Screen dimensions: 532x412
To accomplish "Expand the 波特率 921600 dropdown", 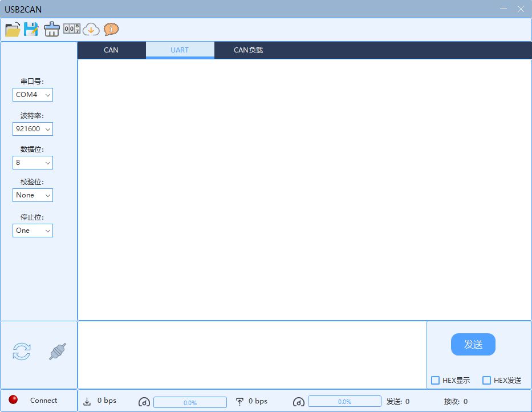I will [33, 129].
